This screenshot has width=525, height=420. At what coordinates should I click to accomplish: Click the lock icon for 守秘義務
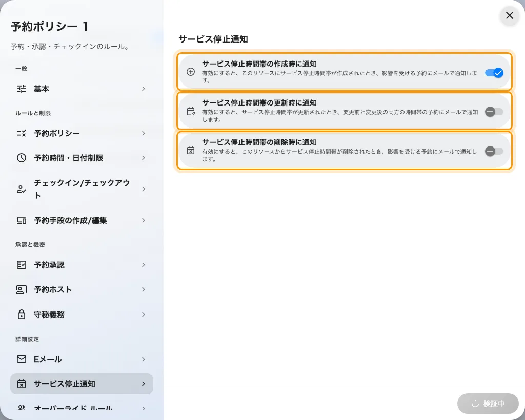pyautogui.click(x=22, y=314)
